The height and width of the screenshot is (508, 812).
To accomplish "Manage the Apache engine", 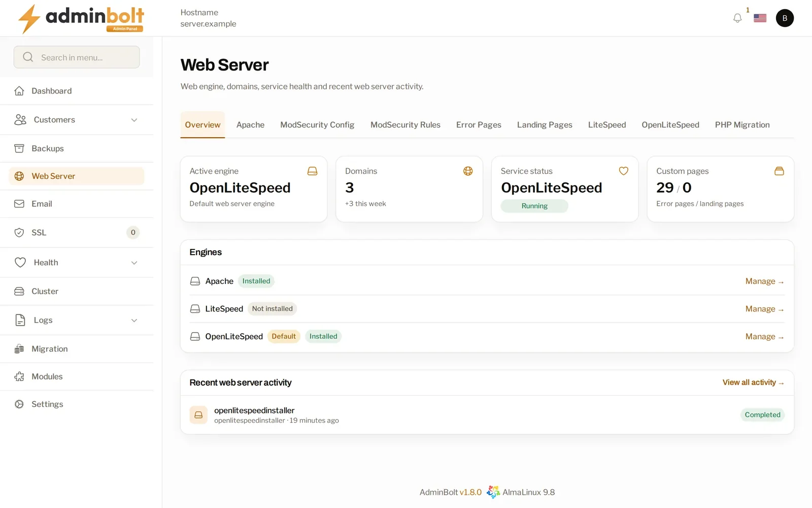I will tap(764, 281).
